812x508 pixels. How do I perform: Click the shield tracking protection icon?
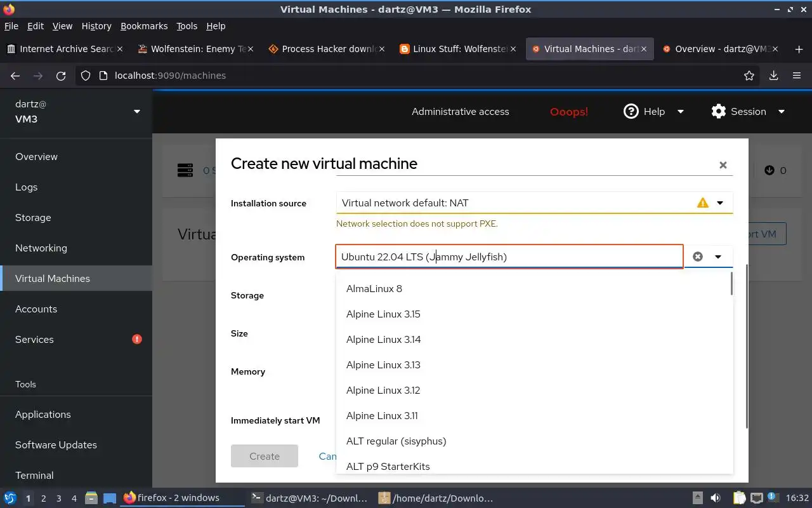point(86,76)
